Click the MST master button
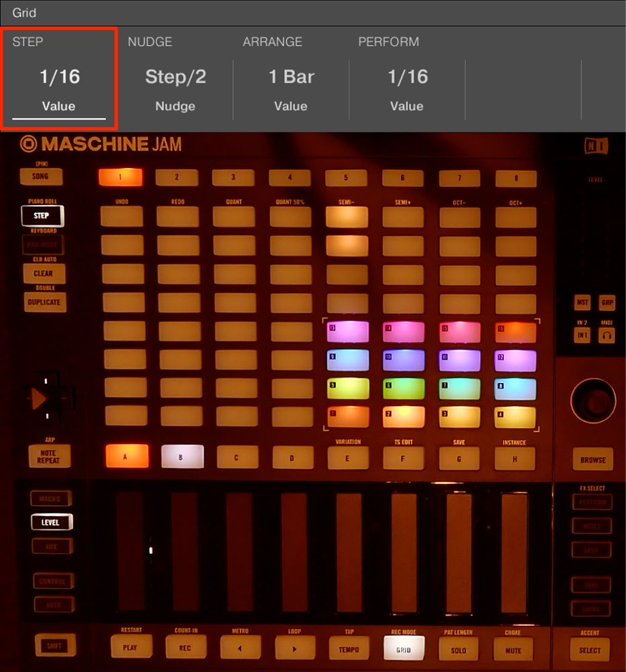The width and height of the screenshot is (626, 672). coord(582,302)
